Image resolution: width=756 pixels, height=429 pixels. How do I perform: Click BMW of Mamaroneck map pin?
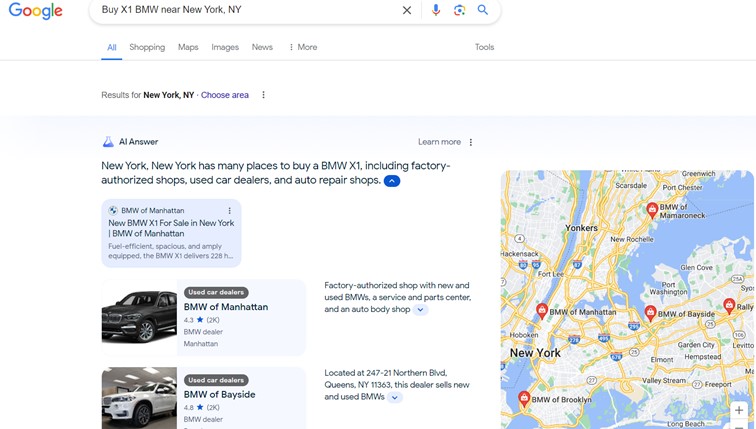(x=652, y=210)
